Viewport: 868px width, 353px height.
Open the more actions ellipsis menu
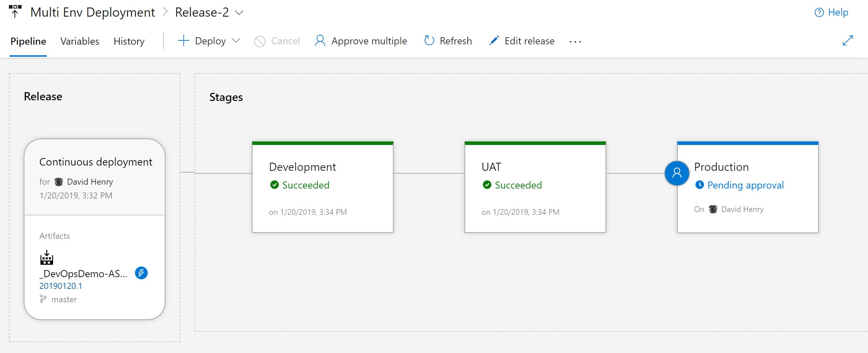pyautogui.click(x=575, y=41)
